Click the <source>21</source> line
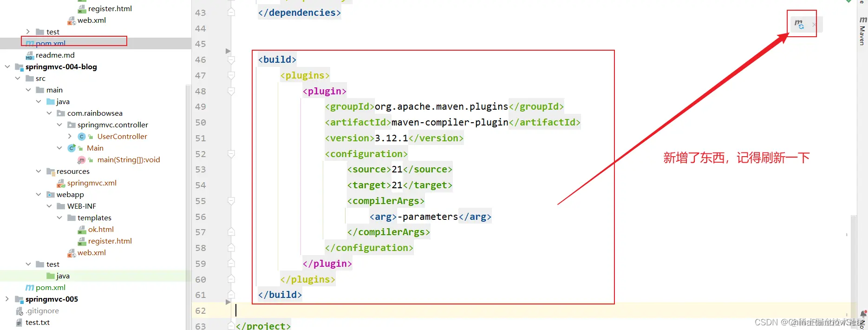 [x=399, y=169]
